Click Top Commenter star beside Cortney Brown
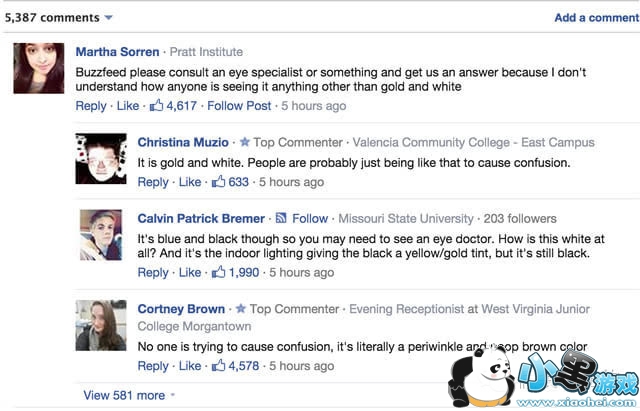The width and height of the screenshot is (640, 411). (x=241, y=309)
